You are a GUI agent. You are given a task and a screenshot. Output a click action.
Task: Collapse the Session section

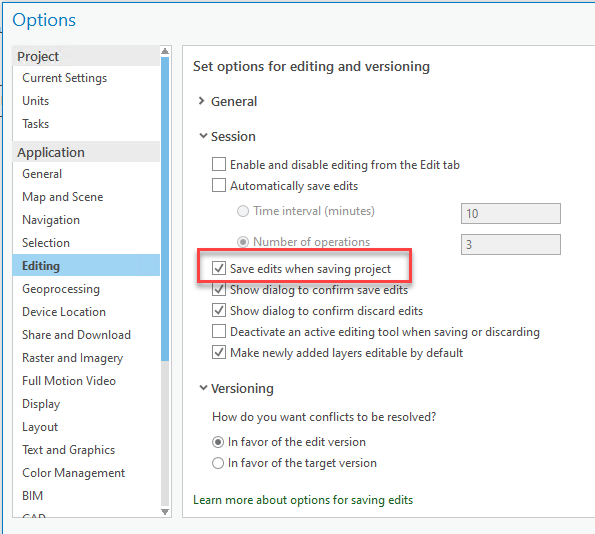(x=203, y=136)
